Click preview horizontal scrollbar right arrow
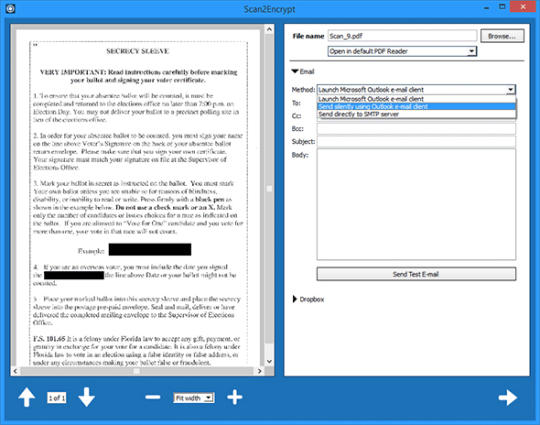The height and width of the screenshot is (425, 540). [x=259, y=371]
